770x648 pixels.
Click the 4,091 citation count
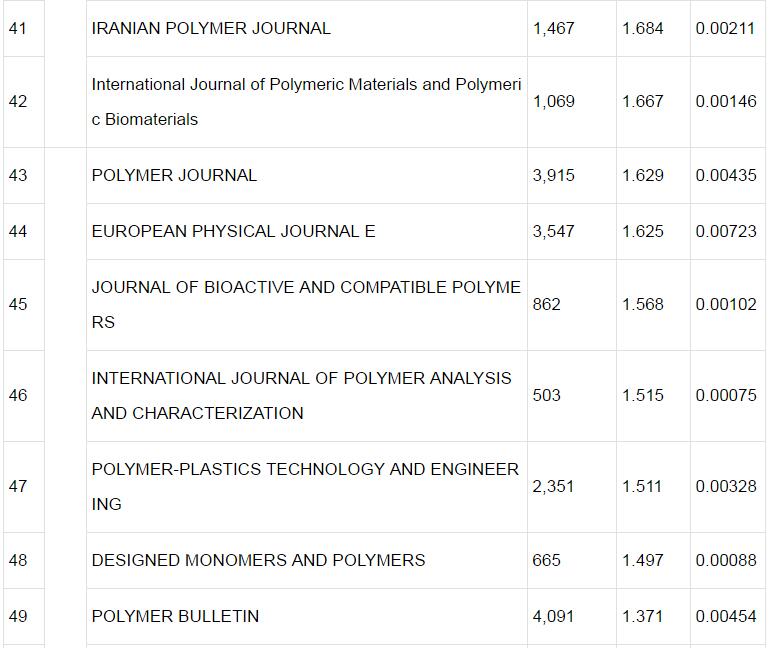[553, 616]
